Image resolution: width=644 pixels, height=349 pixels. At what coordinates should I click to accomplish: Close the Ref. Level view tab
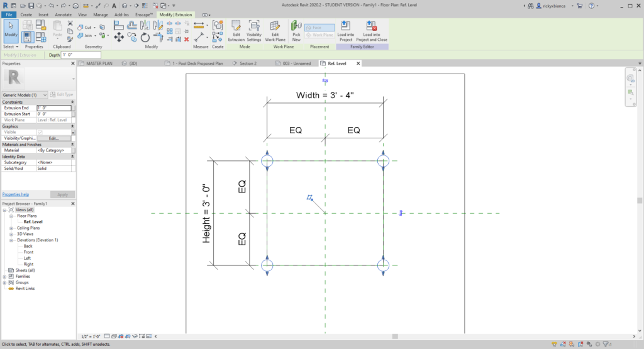(x=358, y=64)
